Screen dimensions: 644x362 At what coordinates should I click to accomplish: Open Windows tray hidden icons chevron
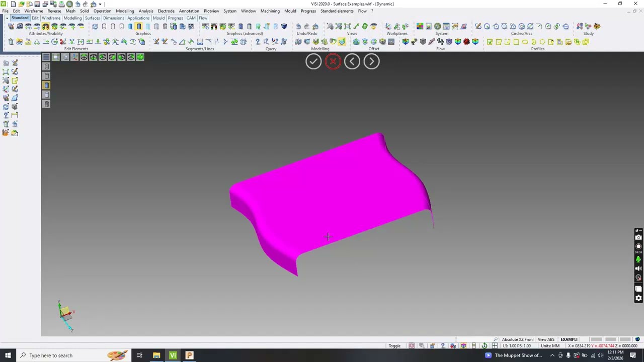[x=552, y=355]
